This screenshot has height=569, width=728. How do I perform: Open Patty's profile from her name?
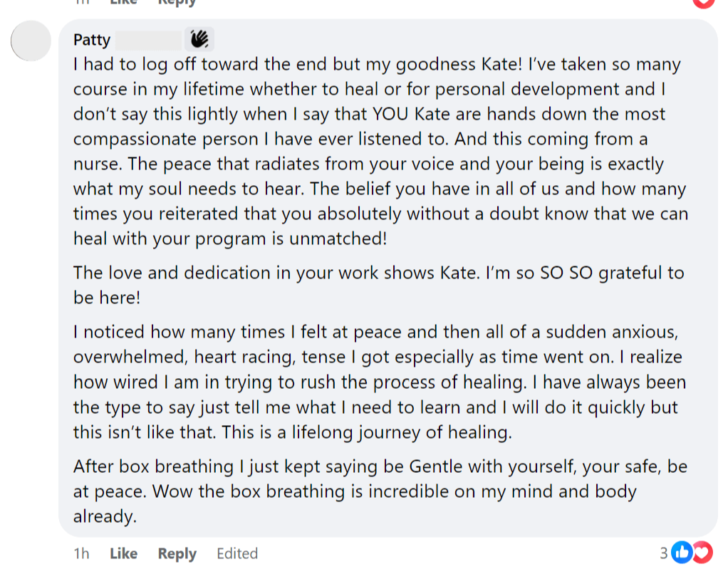pyautogui.click(x=92, y=39)
